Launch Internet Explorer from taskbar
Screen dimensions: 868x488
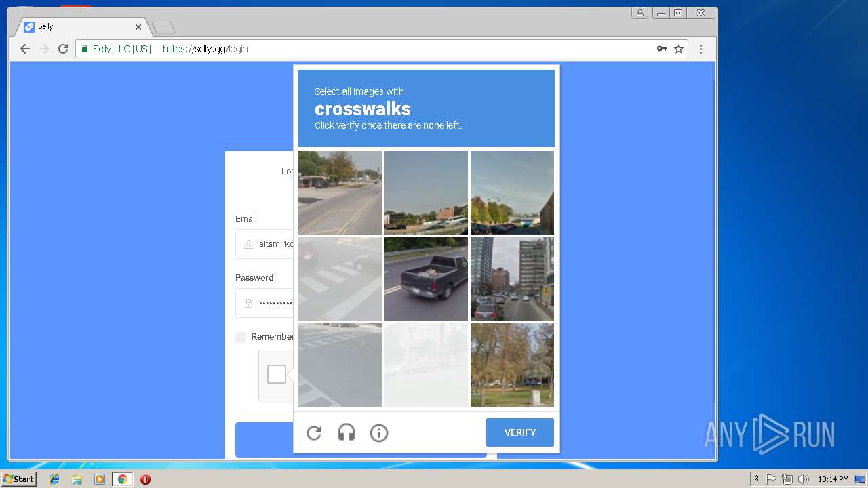point(54,479)
